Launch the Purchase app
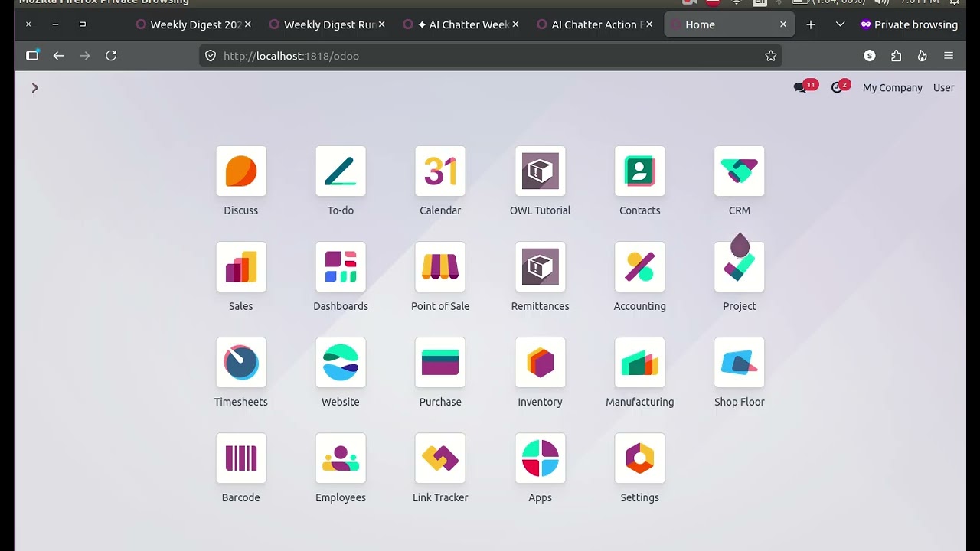Viewport: 980px width, 551px height. click(440, 363)
